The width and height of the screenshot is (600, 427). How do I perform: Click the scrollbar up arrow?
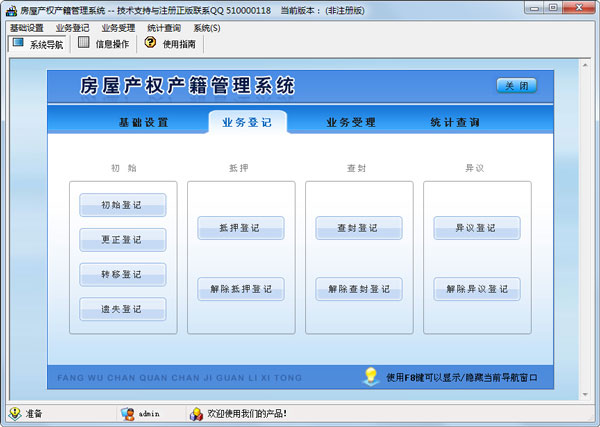point(585,65)
